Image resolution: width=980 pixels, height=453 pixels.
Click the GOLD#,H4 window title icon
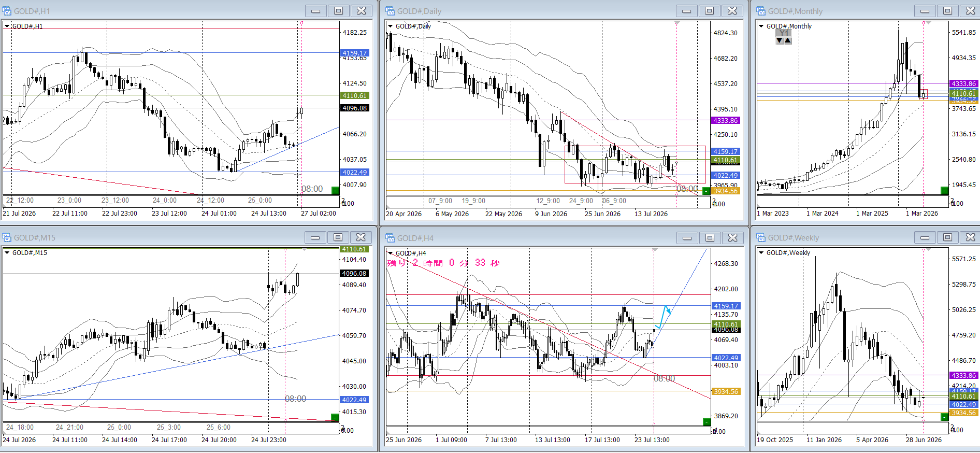(x=390, y=238)
